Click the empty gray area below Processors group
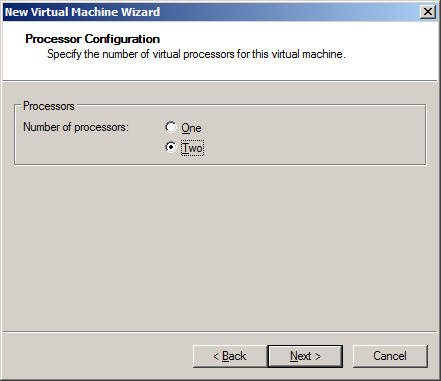441x381 pixels. 220,247
